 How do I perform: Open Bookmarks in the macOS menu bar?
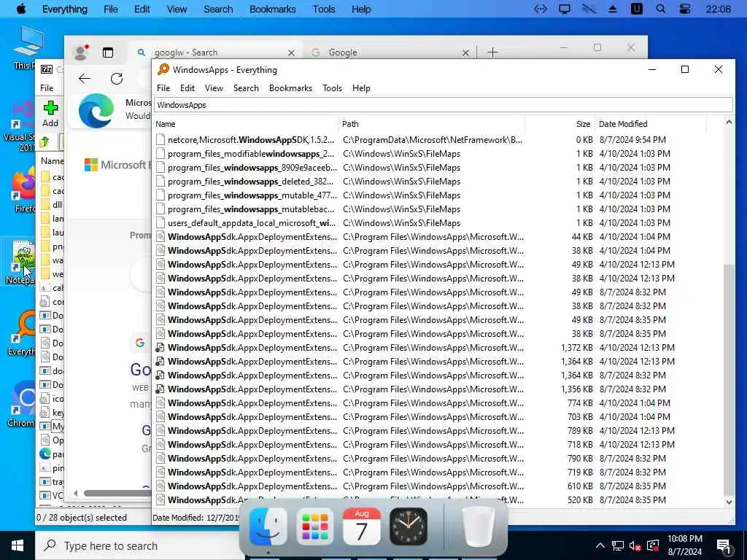click(x=273, y=9)
